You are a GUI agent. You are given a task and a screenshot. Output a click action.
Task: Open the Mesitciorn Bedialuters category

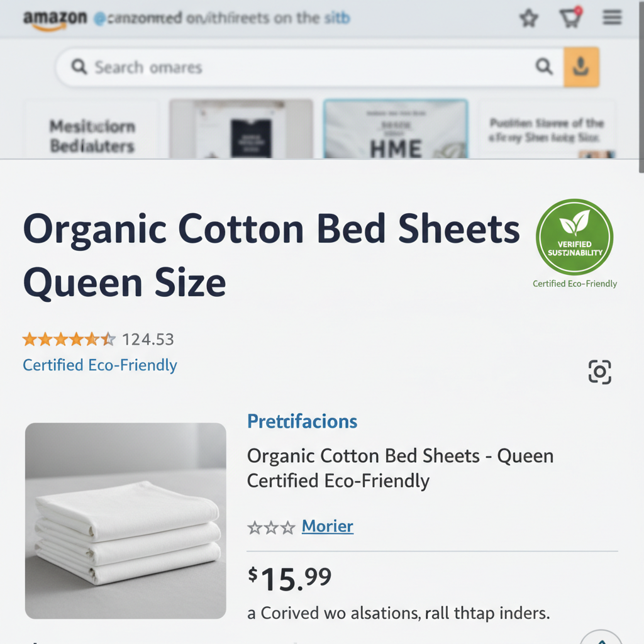90,129
